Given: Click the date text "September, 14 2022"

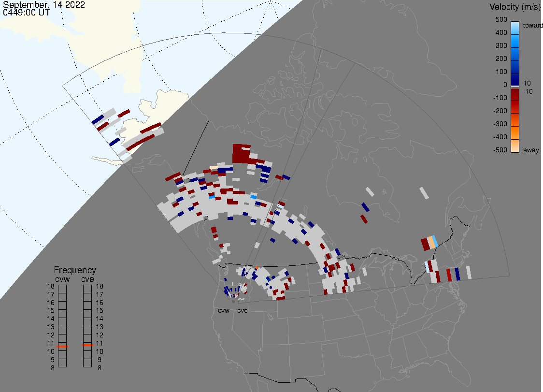Looking at the screenshot, I should (x=44, y=5).
